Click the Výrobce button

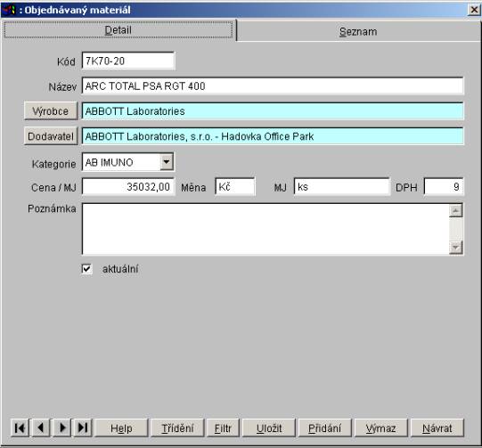click(x=51, y=111)
